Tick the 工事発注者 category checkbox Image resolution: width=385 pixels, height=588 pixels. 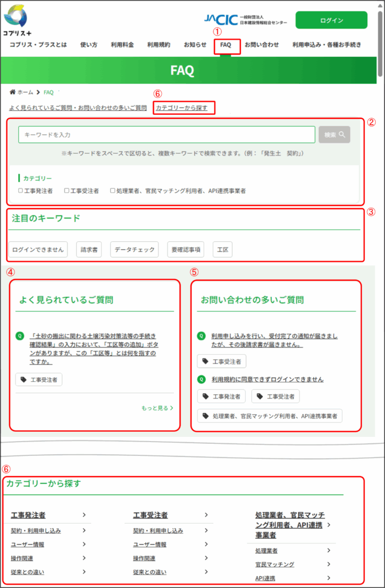click(x=21, y=190)
